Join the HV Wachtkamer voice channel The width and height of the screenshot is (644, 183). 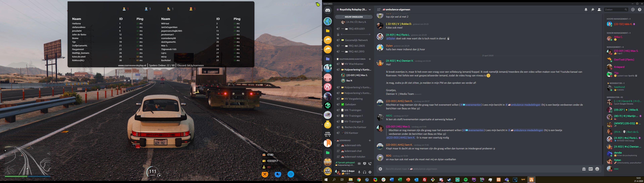point(354,64)
